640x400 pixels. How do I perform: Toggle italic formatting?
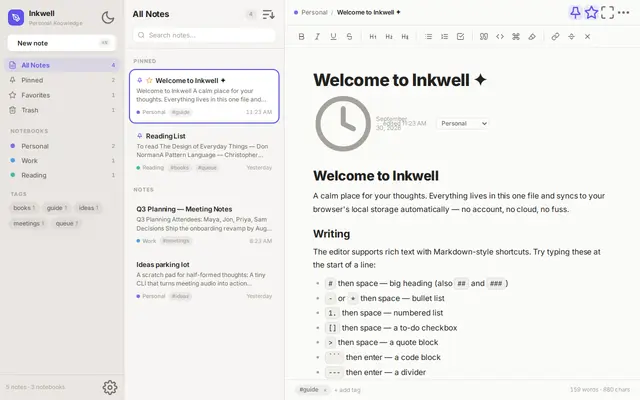pyautogui.click(x=317, y=37)
